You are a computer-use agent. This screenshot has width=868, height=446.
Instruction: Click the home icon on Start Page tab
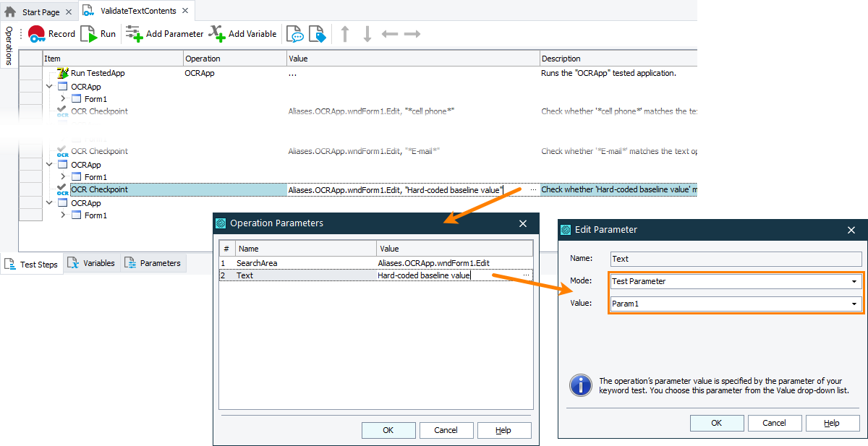(10, 12)
